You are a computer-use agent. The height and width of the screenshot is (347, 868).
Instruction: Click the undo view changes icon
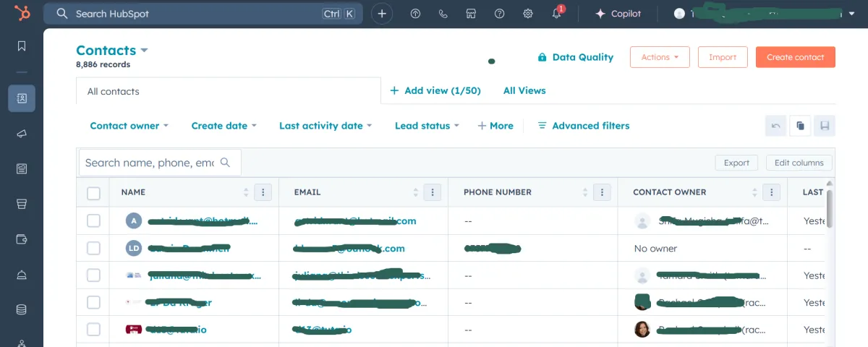tap(776, 126)
